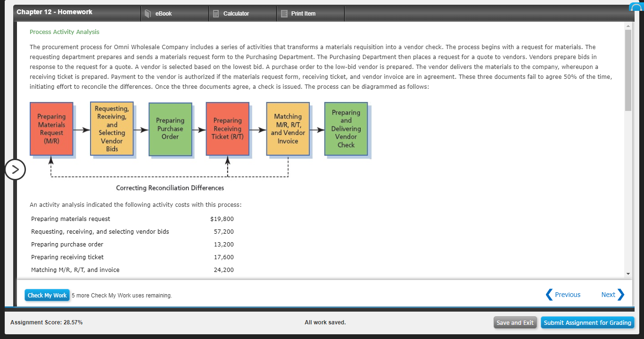Click the Preparing Materials Request flowchart box

pyautogui.click(x=51, y=129)
